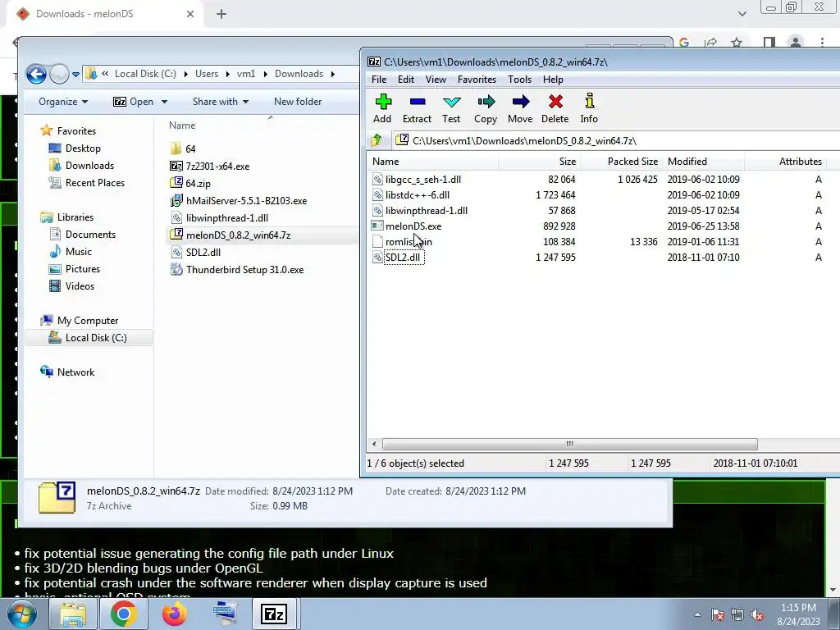This screenshot has height=630, width=840.
Task: Click File Explorer taskbar icon
Action: coord(72,614)
